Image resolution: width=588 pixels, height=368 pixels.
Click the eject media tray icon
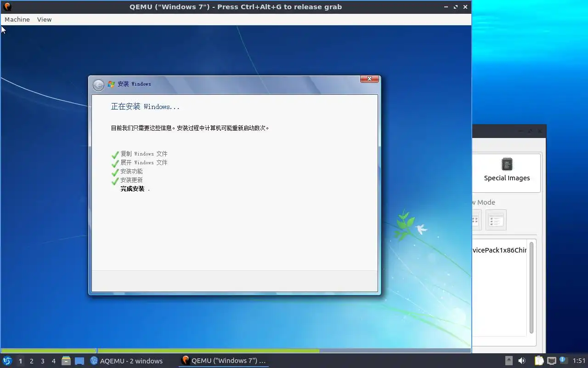tap(509, 361)
